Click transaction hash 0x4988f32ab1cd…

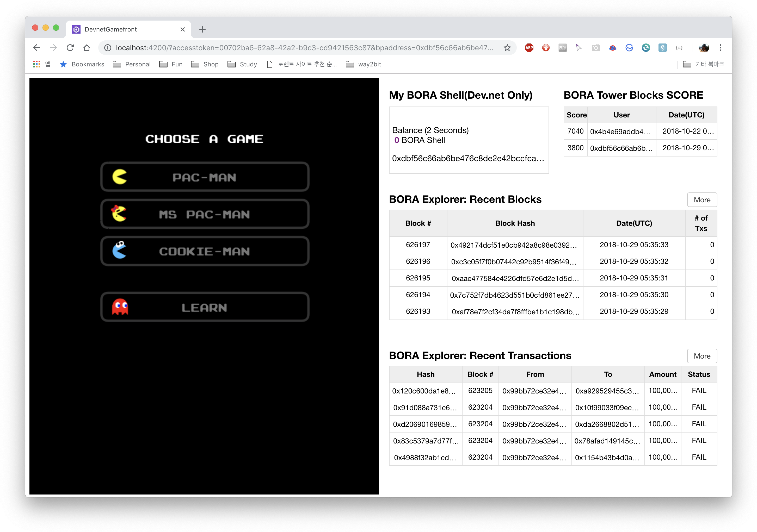tap(425, 458)
